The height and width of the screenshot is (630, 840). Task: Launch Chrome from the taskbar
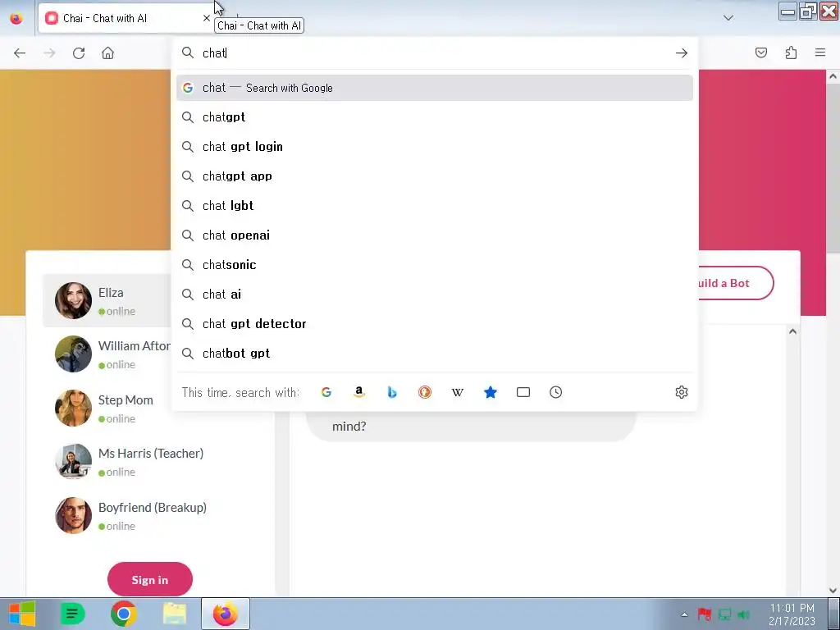124,614
